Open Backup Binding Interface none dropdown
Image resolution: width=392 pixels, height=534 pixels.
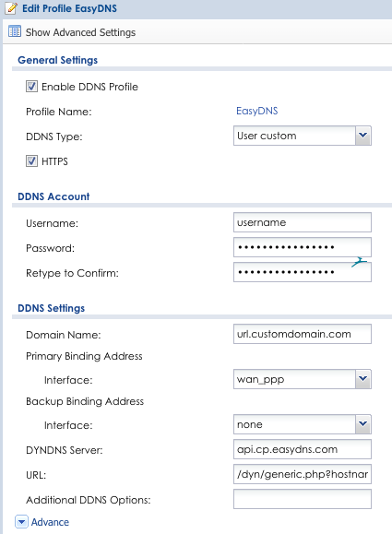[363, 424]
